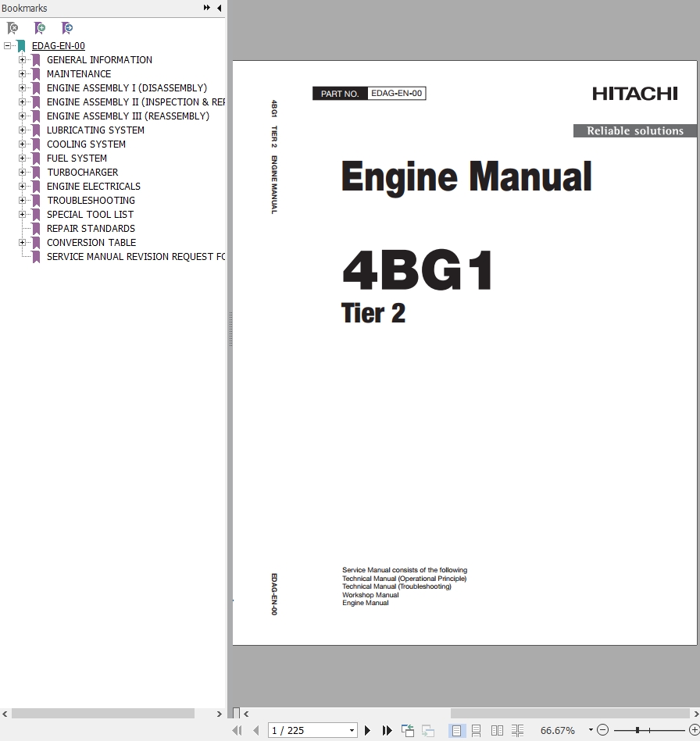
Task: Click the Workshop Manual line on the page
Action: 370,595
